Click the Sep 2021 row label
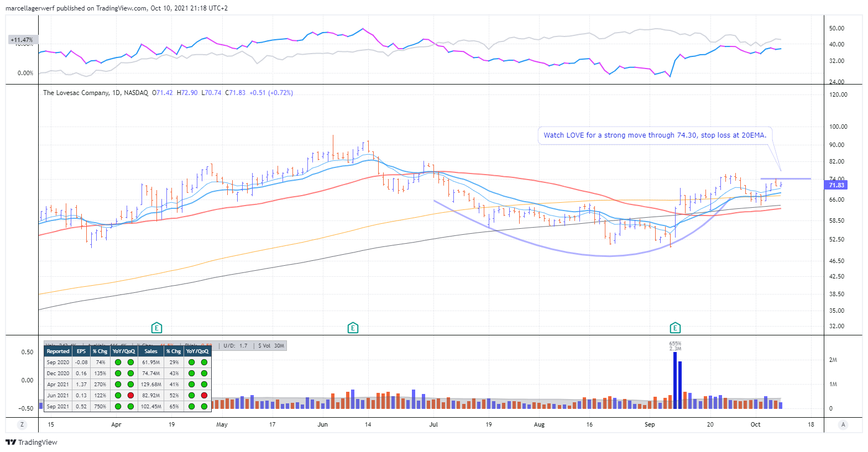868x452 pixels. coord(58,407)
